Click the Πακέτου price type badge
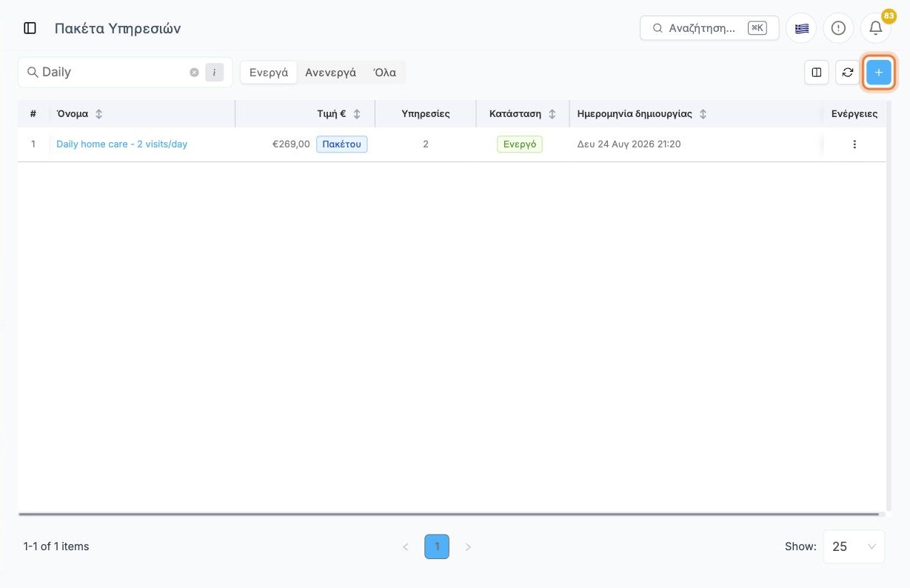The width and height of the screenshot is (910, 588). point(342,144)
